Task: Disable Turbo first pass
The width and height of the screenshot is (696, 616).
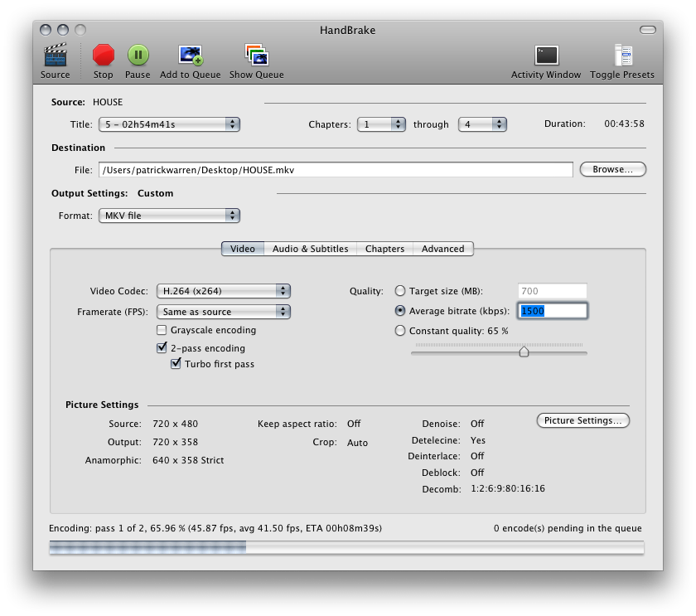Action: tap(176, 364)
